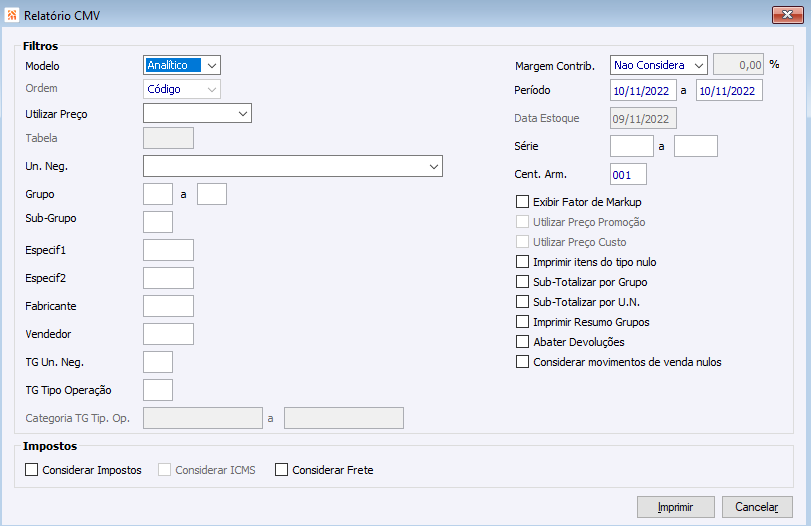
Task: Click the Impostos group heading
Action: pos(50,446)
